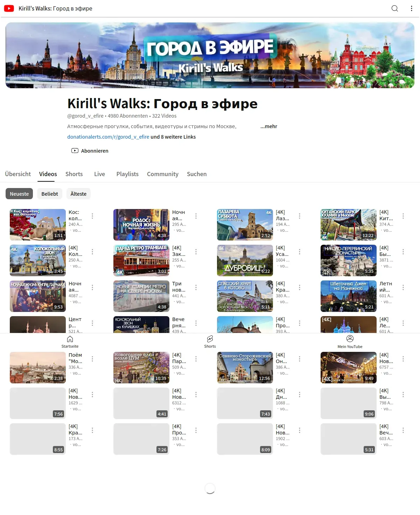Play the Nikolo-Perervinsky monastery 5:35 thumbnail
The width and height of the screenshot is (420, 515).
[x=349, y=260]
